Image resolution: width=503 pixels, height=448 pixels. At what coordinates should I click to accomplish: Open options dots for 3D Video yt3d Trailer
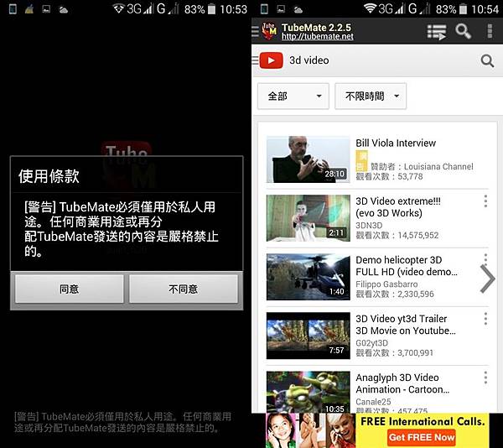tap(485, 319)
